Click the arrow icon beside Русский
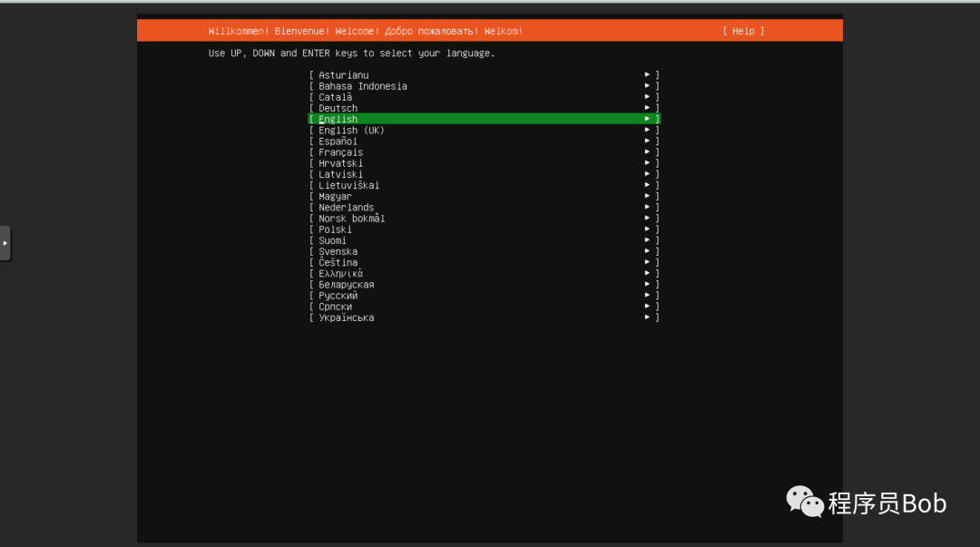The width and height of the screenshot is (980, 547). tap(647, 295)
